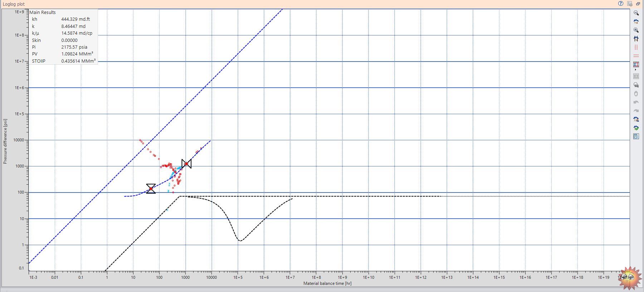Image resolution: width=644 pixels, height=292 pixels.
Task: Select the upper bowtie marker on curve
Action: click(186, 164)
